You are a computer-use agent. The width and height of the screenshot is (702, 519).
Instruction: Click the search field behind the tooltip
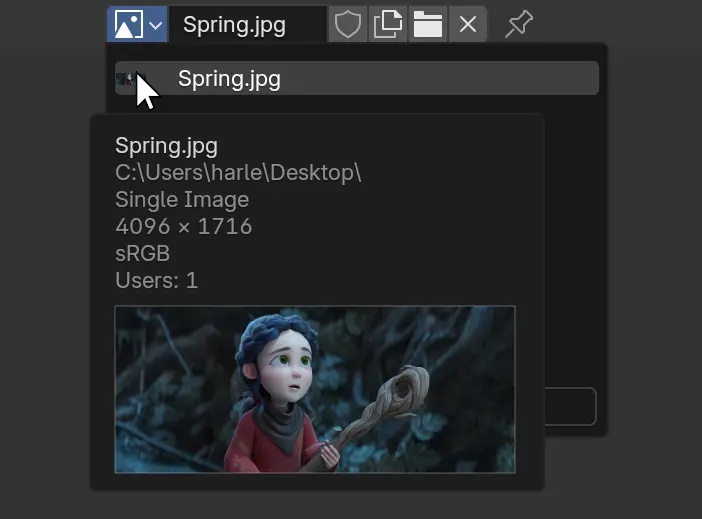[x=570, y=406]
